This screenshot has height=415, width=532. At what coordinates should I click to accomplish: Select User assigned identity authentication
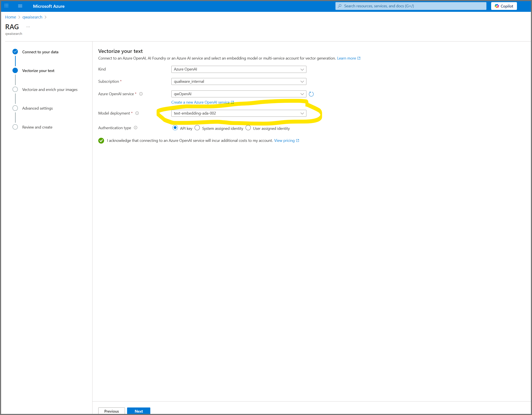point(248,128)
